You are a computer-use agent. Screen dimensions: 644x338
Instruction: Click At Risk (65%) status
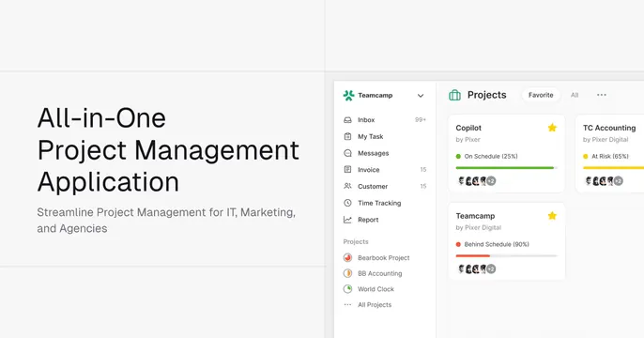coord(606,156)
